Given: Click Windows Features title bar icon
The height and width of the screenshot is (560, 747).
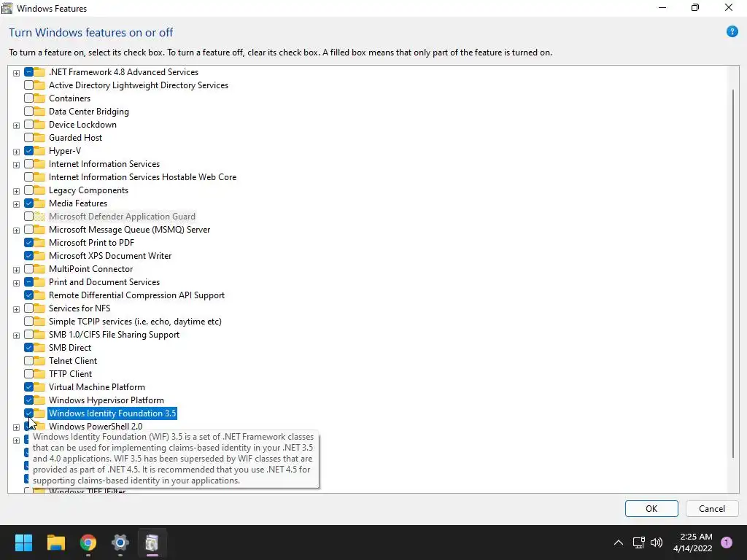Looking at the screenshot, I should coord(7,8).
